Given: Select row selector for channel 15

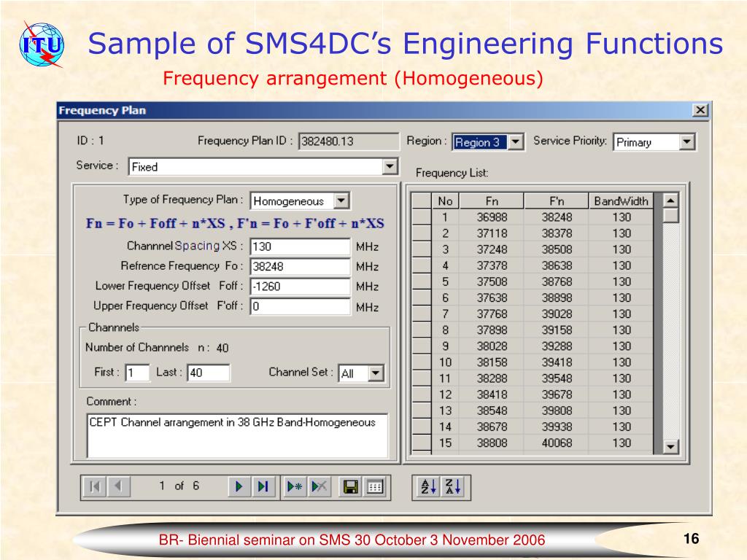Looking at the screenshot, I should [x=421, y=443].
